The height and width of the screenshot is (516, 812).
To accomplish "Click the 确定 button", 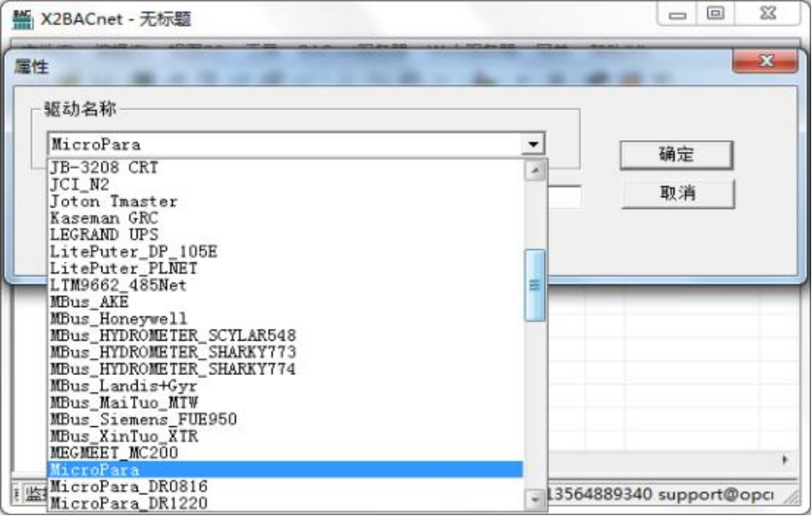I will (676, 154).
